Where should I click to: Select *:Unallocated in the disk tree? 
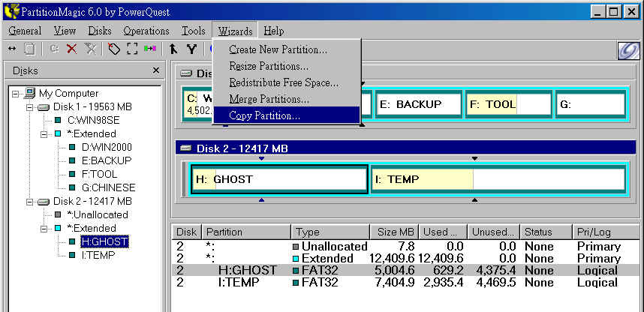coord(98,214)
